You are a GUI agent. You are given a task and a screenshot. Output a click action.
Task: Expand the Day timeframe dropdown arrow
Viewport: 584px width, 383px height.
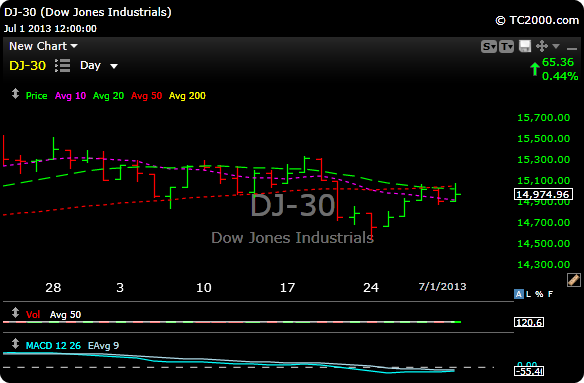114,66
